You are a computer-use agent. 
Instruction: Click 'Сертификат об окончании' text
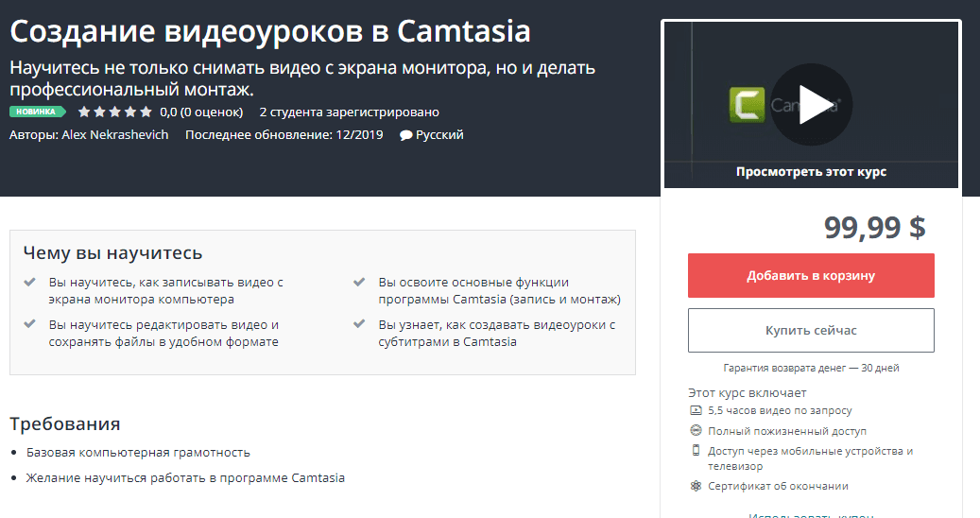(778, 486)
